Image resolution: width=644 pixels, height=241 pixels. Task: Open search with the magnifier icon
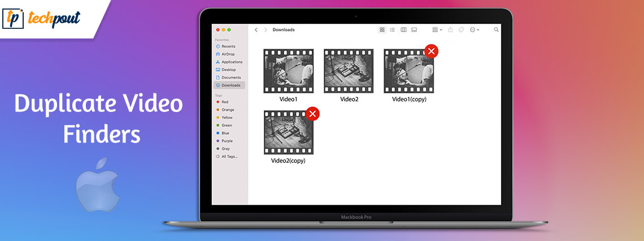point(496,29)
